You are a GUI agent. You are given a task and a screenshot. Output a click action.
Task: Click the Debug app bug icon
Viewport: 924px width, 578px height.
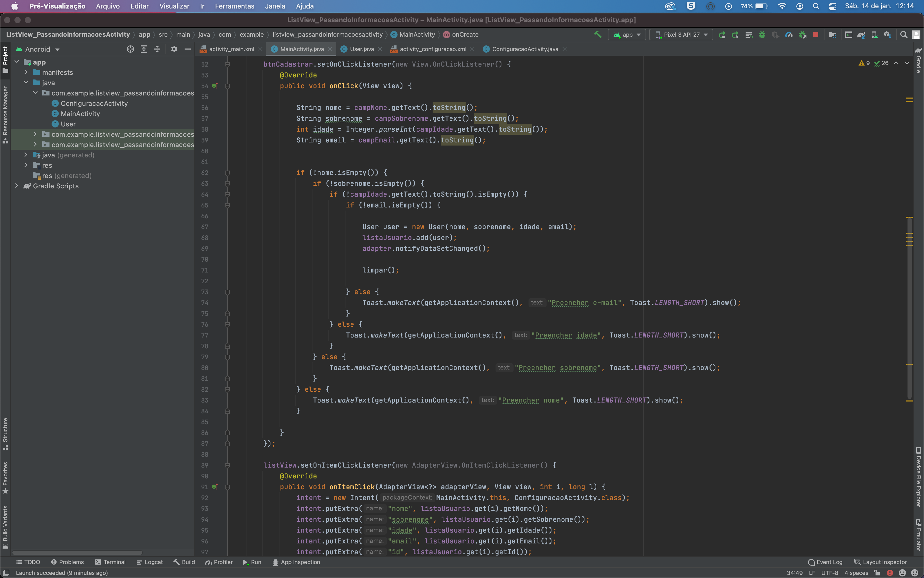pyautogui.click(x=762, y=35)
